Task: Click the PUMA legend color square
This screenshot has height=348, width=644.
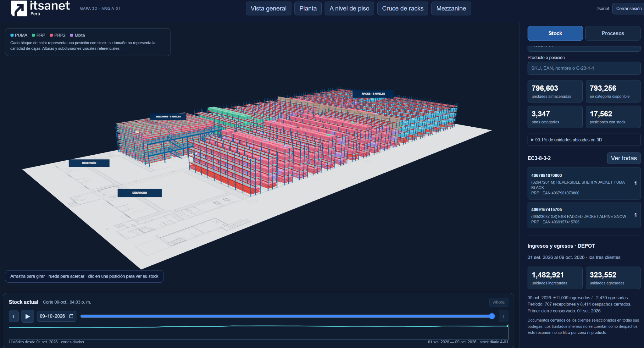Action: [x=12, y=35]
